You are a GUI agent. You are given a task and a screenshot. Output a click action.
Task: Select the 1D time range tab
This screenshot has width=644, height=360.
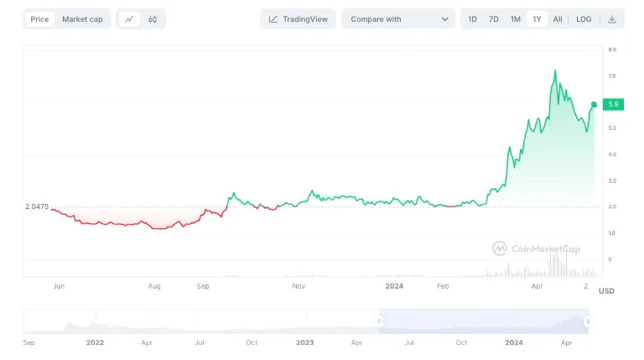click(x=473, y=19)
